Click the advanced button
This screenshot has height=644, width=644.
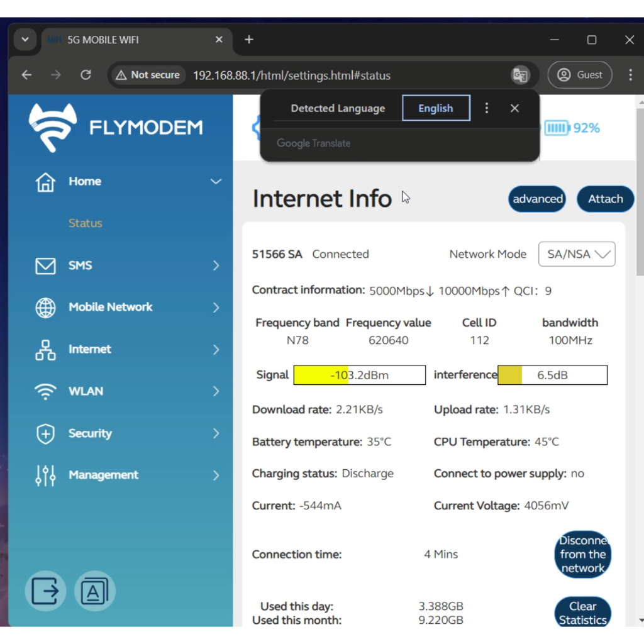[537, 199]
